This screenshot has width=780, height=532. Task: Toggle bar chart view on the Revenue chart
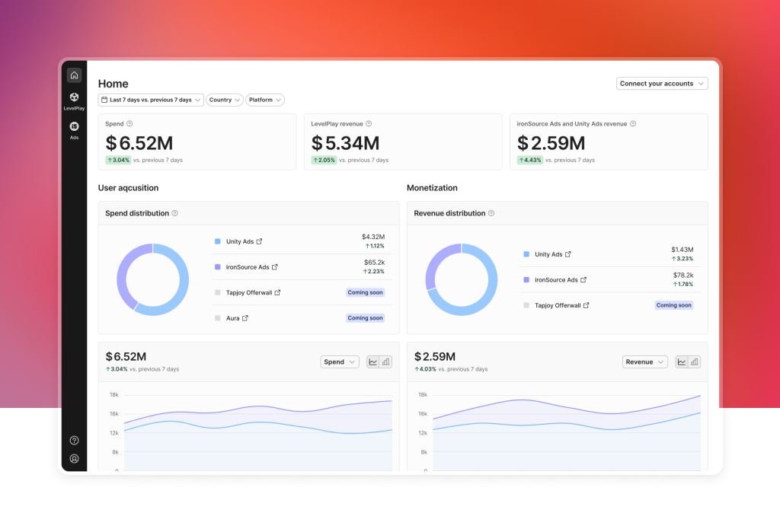694,362
